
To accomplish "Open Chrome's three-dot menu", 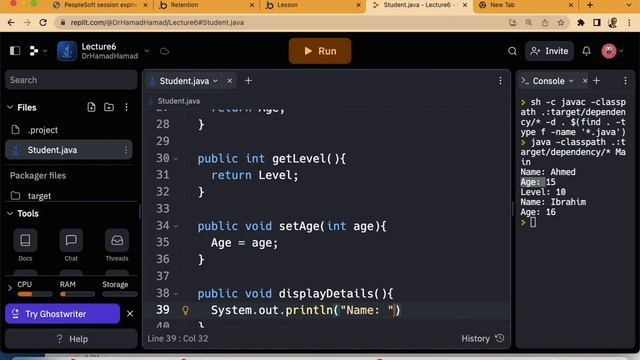I will 629,22.
